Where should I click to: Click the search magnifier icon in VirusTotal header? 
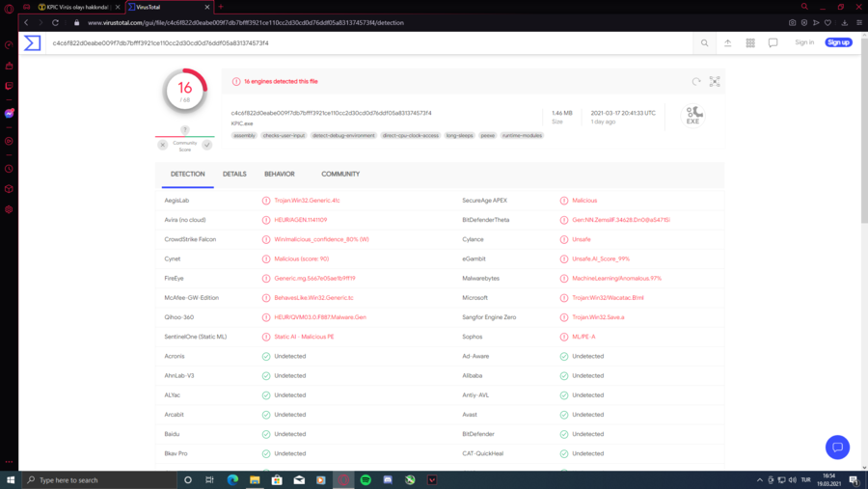[704, 43]
